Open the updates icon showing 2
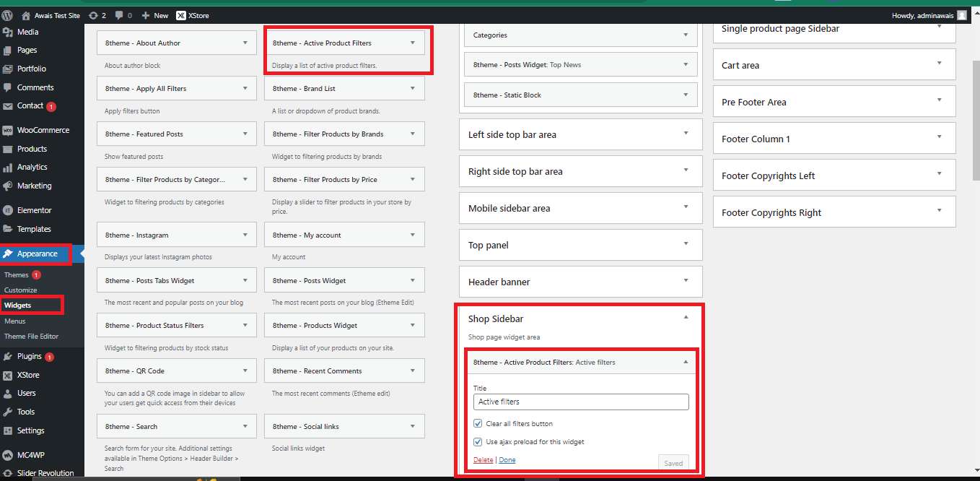 click(97, 15)
